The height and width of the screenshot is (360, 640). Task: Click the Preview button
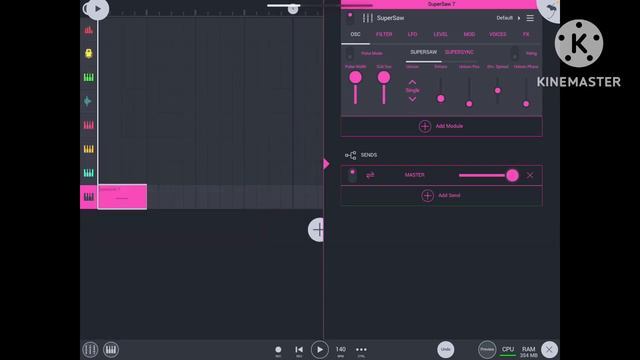tap(487, 349)
